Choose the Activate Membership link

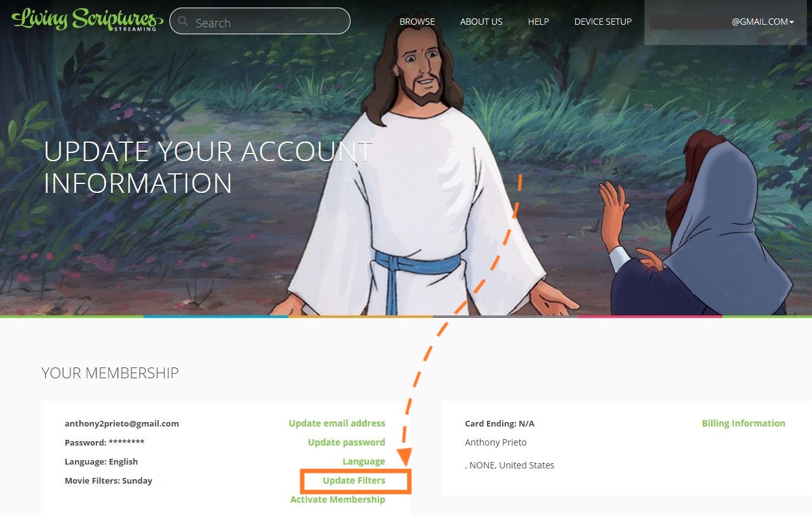[x=338, y=499]
